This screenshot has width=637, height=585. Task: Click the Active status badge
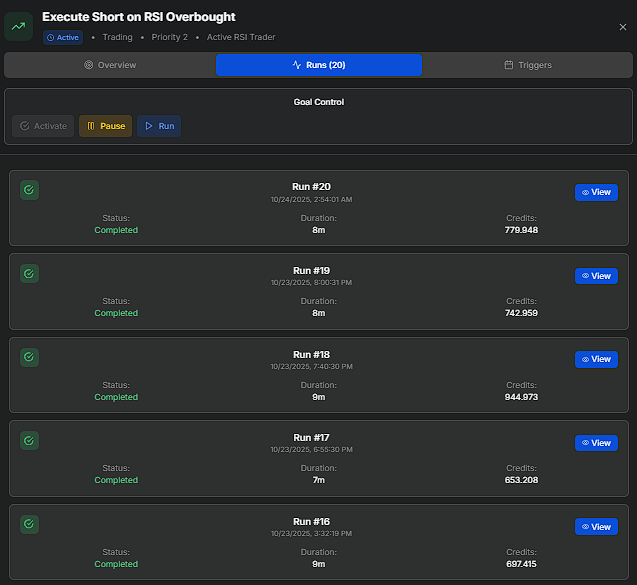pos(63,38)
